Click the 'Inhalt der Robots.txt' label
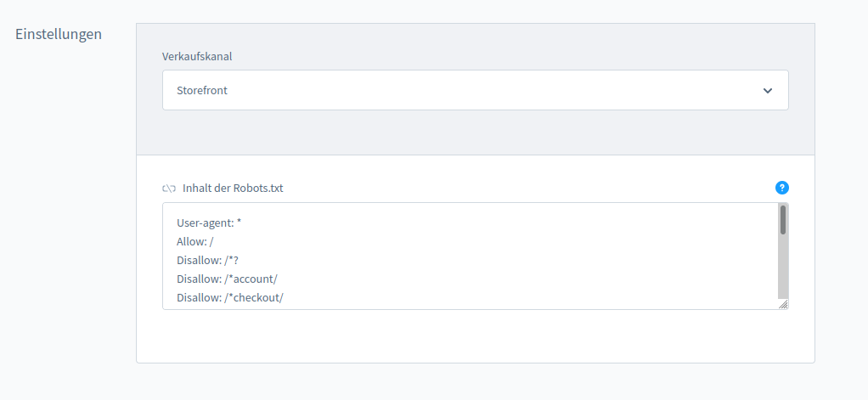868x400 pixels. [233, 189]
